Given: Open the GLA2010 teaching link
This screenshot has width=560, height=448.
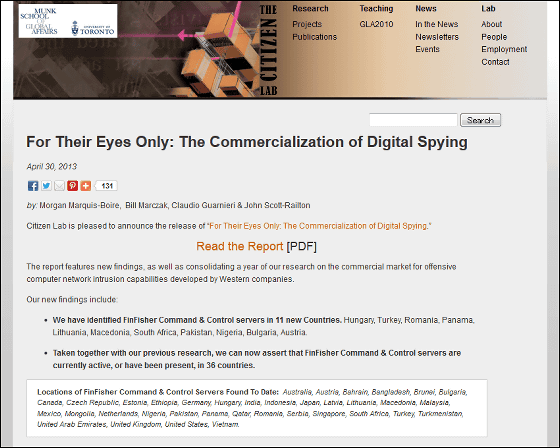Looking at the screenshot, I should tap(376, 24).
